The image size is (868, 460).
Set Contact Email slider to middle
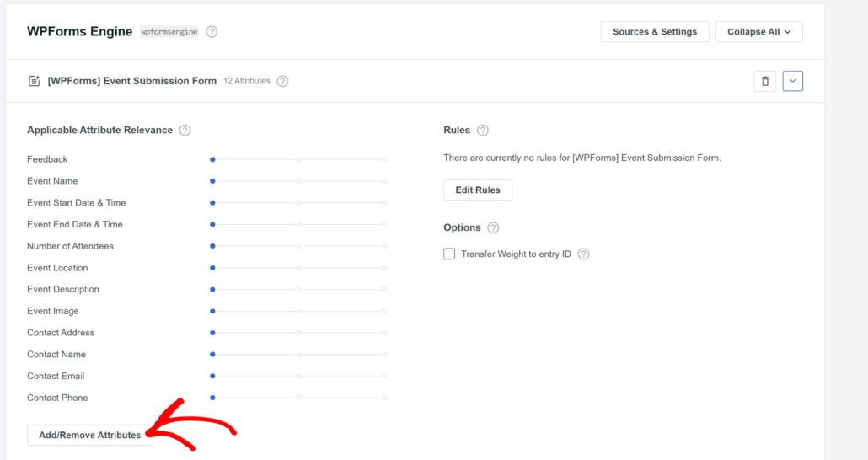pos(298,376)
